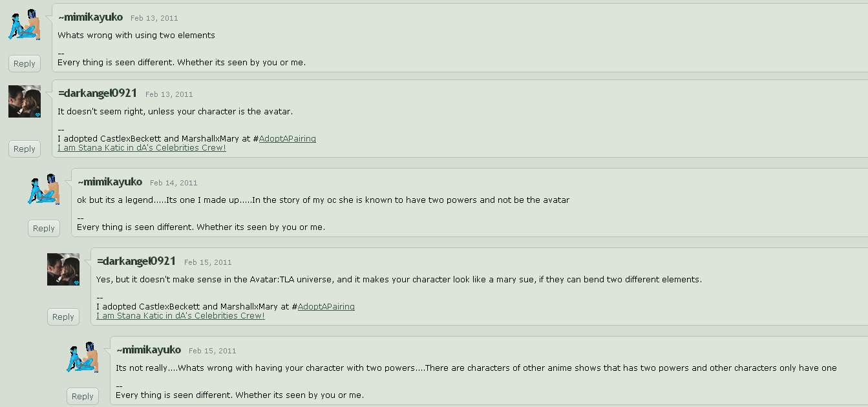This screenshot has width=868, height=407.
Task: Open mimikayuko's username on the Feb 13 comment
Action: pos(92,17)
